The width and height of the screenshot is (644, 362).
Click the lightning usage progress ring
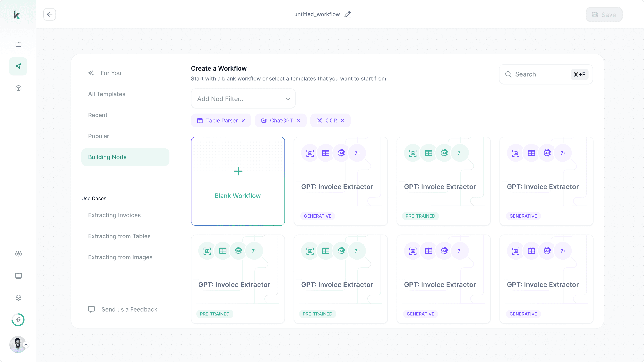[18, 319]
